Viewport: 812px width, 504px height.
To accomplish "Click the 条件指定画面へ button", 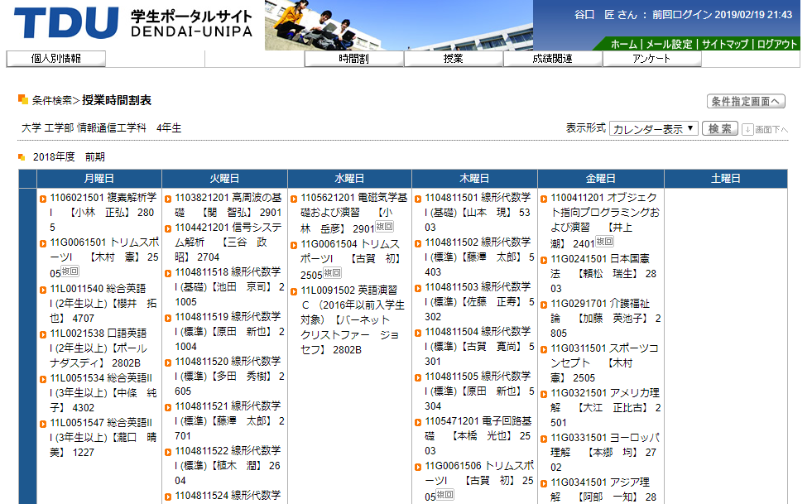I will tap(746, 101).
